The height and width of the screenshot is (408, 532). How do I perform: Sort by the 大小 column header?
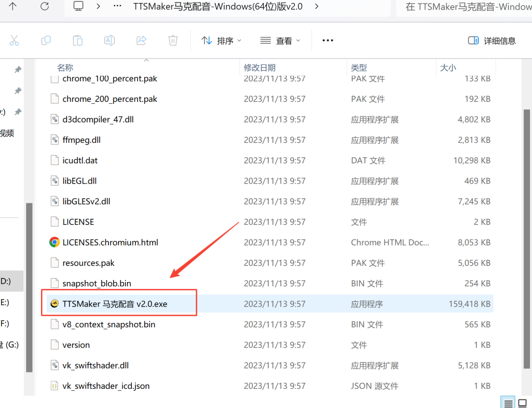coord(448,68)
